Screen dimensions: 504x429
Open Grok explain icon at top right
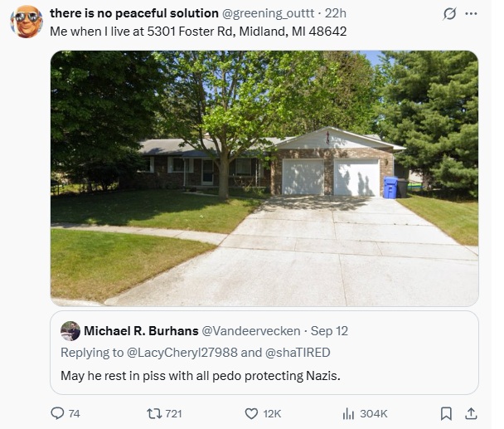pos(449,14)
